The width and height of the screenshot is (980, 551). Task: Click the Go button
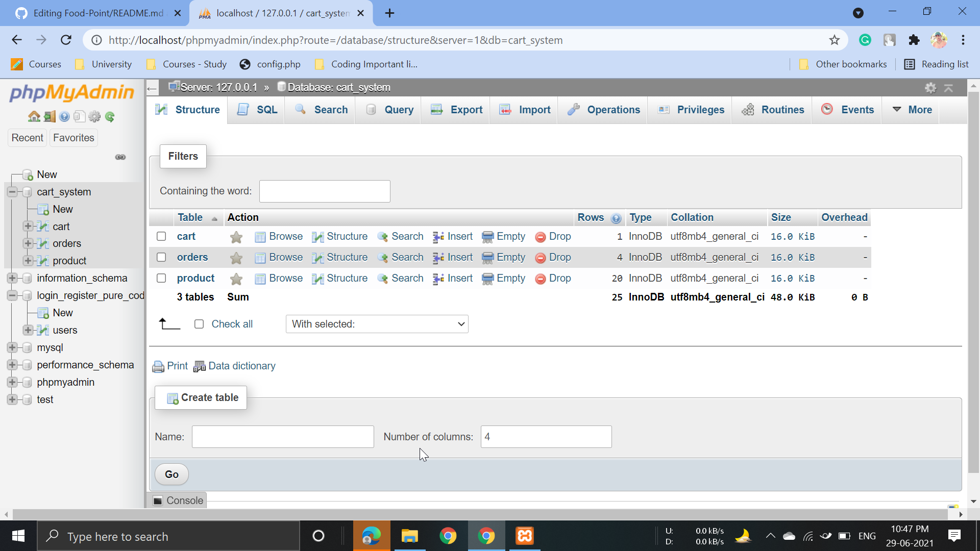(x=171, y=474)
